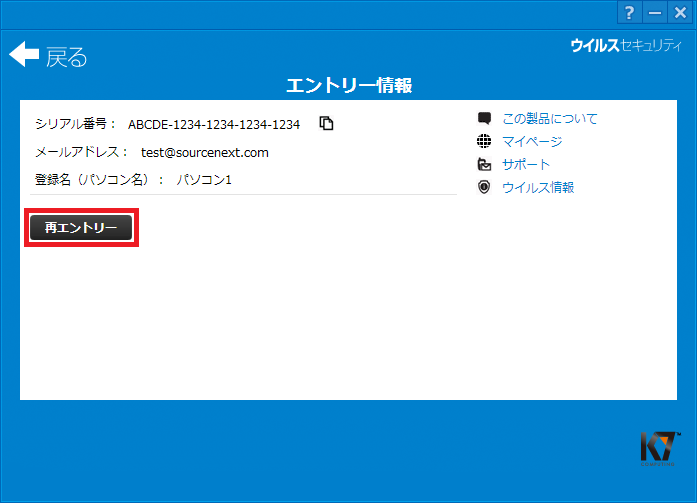Click the ウイルスセキュリティ product logo
The height and width of the screenshot is (503, 697).
click(x=626, y=45)
